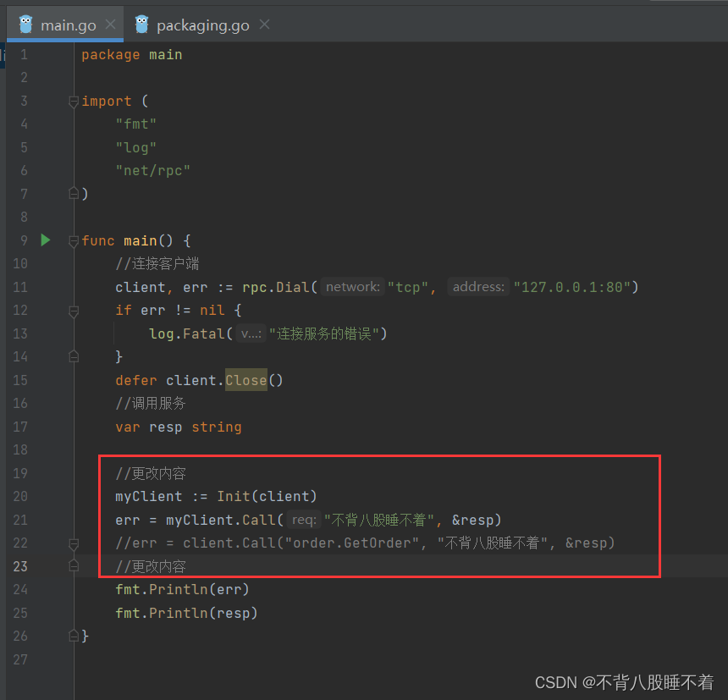Click the "net/rpc" import string
The height and width of the screenshot is (700, 728).
pos(152,171)
